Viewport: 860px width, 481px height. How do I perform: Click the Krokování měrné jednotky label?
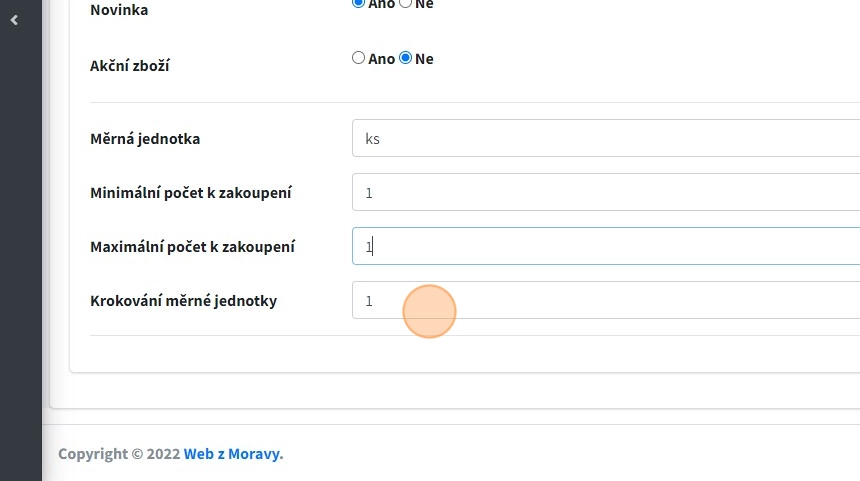(183, 301)
